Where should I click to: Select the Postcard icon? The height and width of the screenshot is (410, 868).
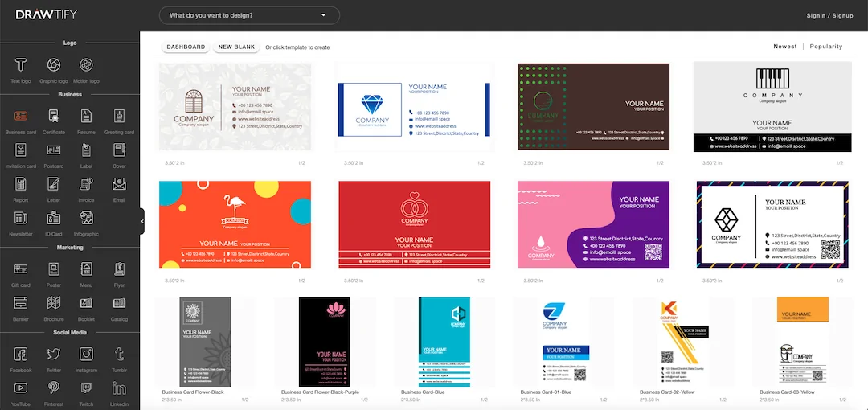54,150
